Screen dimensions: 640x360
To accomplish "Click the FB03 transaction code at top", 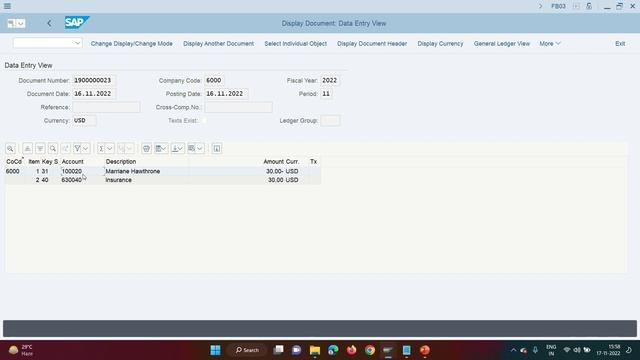I will pyautogui.click(x=558, y=6).
